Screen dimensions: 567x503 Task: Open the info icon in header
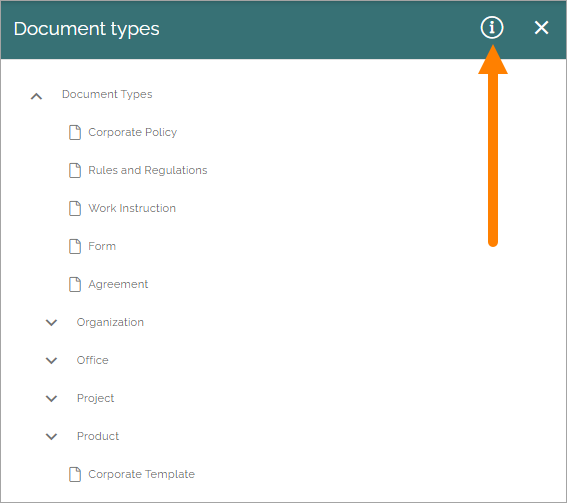pyautogui.click(x=492, y=27)
